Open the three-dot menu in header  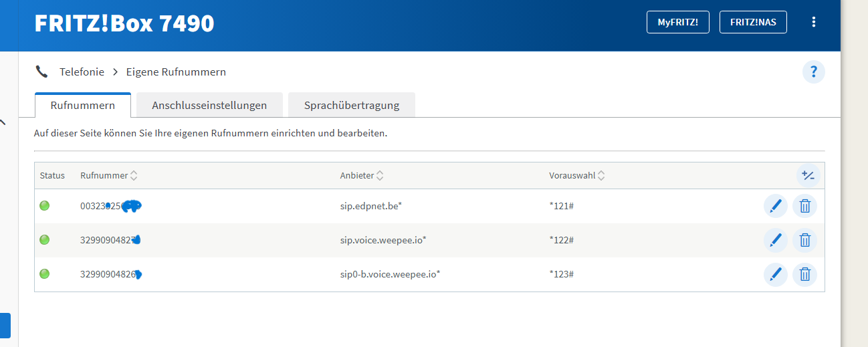point(814,22)
